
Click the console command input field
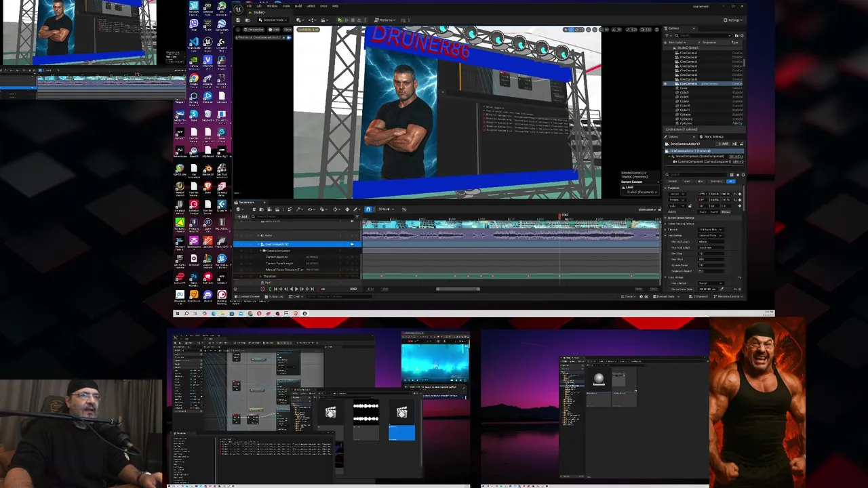(339, 296)
